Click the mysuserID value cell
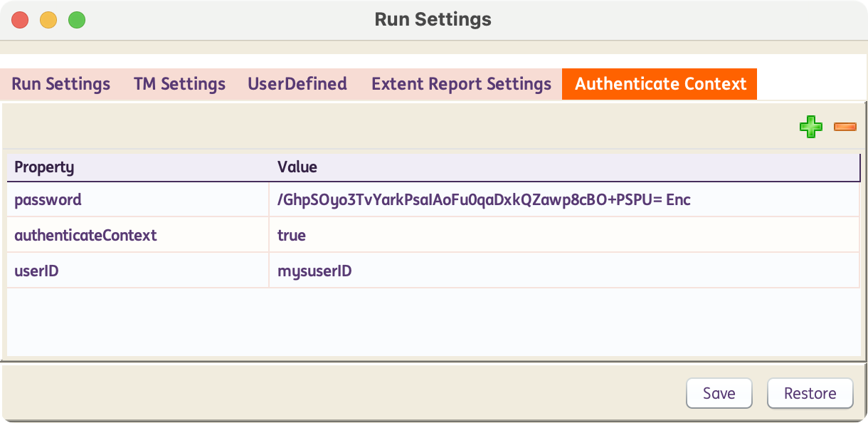 314,271
